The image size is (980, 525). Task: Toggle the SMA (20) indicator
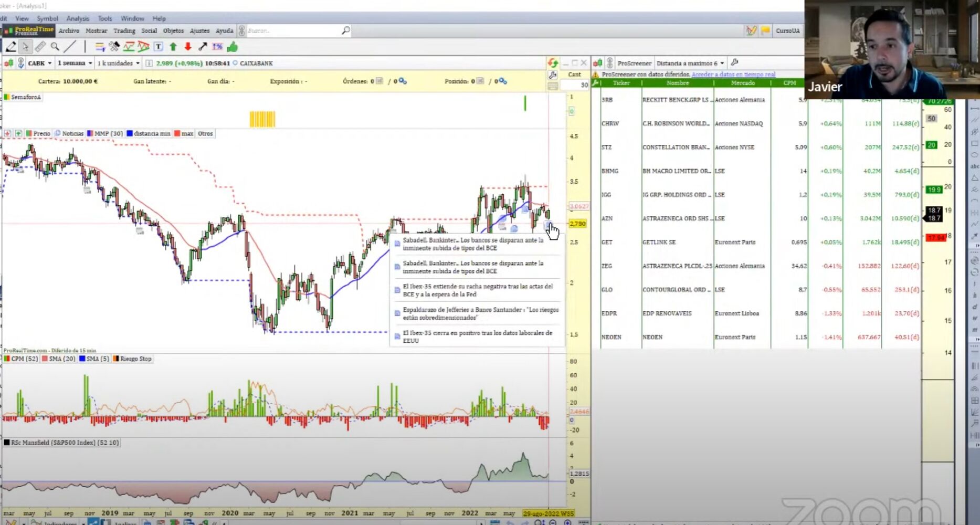point(58,359)
